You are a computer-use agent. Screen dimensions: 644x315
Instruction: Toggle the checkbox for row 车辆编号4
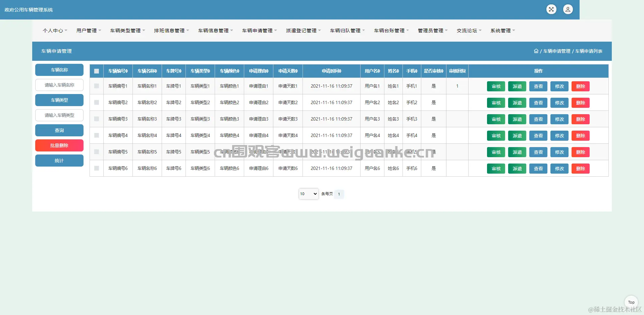(x=97, y=135)
